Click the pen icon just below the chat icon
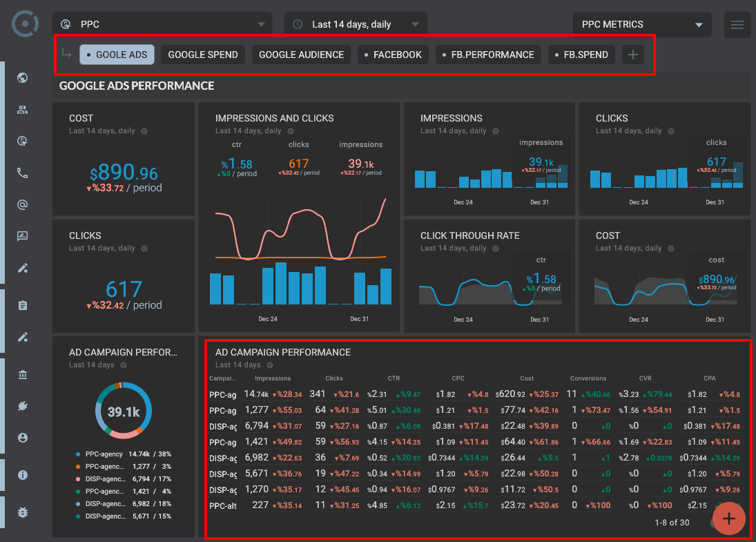756x542 pixels. (x=23, y=268)
